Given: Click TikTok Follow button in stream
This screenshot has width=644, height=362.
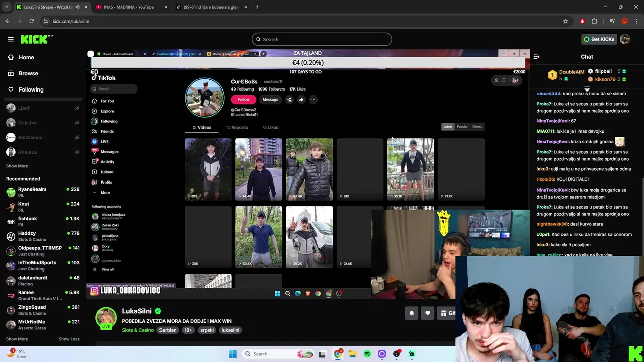Looking at the screenshot, I should coord(244,100).
